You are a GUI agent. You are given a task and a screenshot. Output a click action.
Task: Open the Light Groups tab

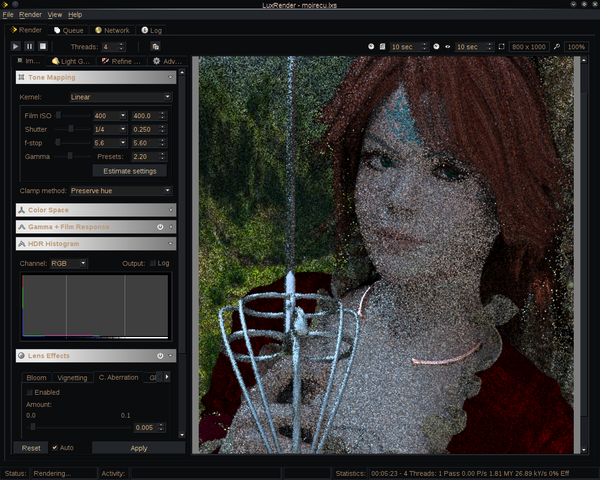click(71, 61)
